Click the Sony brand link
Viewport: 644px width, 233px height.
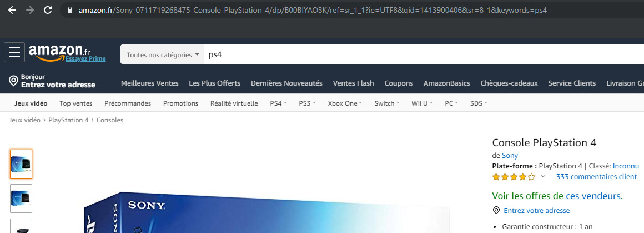coord(510,156)
